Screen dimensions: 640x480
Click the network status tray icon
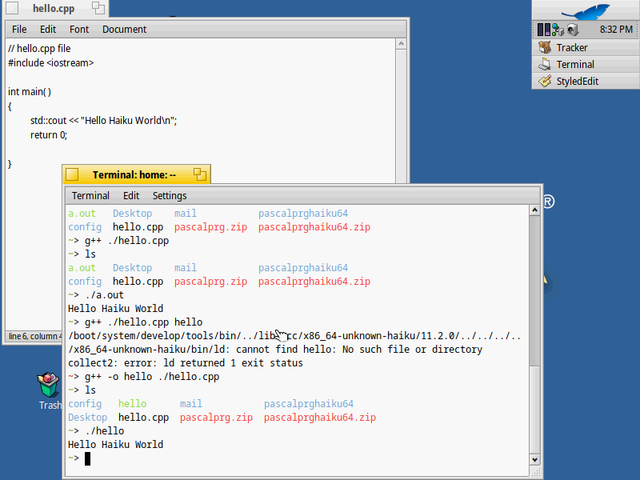(558, 29)
